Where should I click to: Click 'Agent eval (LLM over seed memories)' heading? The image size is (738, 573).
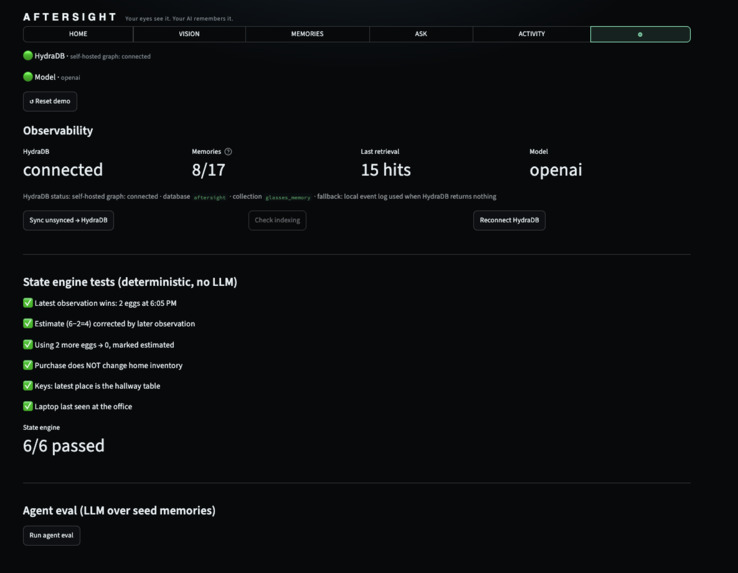[x=119, y=511]
